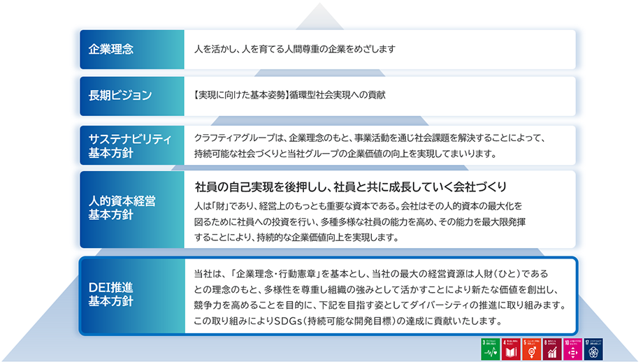Click the line starting この取り組みによりSDGs
The image size is (643, 364).
[348, 321]
